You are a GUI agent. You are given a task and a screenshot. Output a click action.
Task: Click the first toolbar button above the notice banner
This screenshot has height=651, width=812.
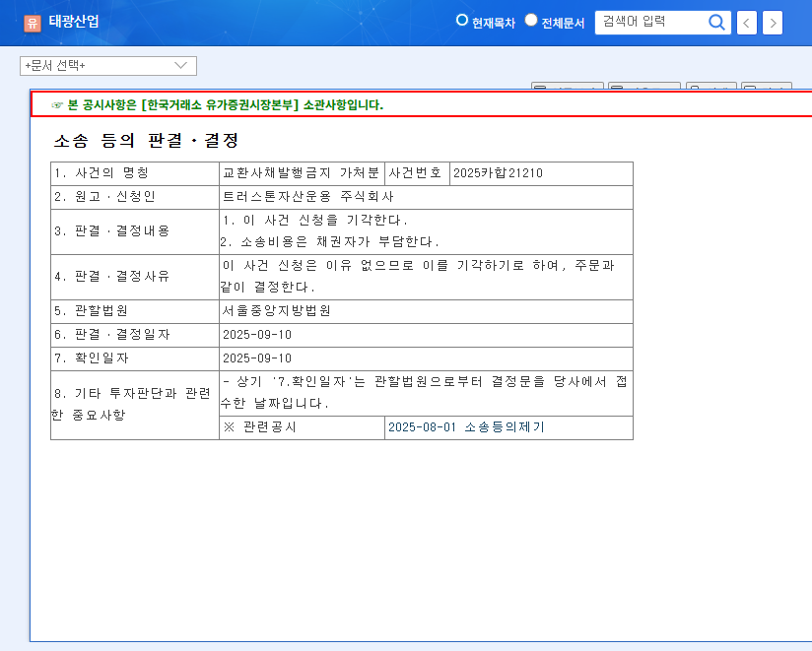coord(567,87)
